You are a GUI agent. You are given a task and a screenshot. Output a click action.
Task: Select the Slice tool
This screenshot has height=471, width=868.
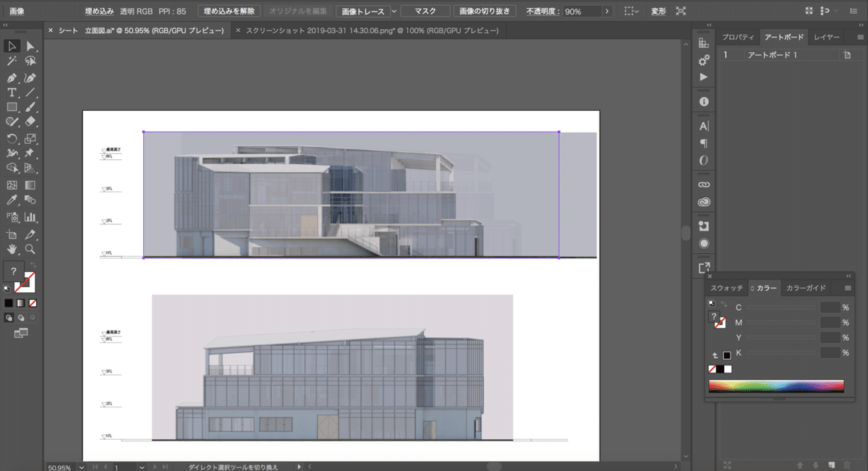point(30,234)
